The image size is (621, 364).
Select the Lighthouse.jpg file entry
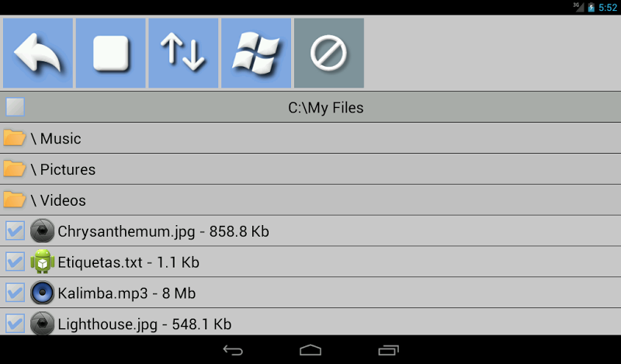[310, 322]
